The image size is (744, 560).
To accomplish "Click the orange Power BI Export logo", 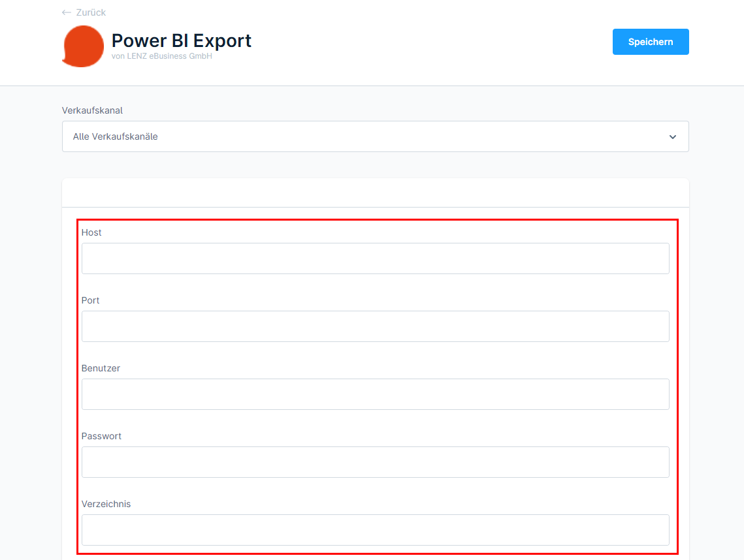I will point(83,46).
